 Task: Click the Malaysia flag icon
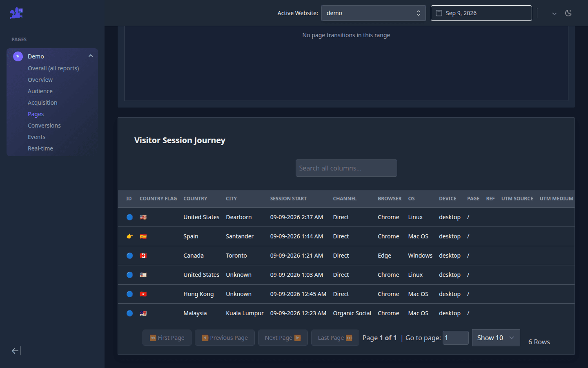click(x=143, y=313)
